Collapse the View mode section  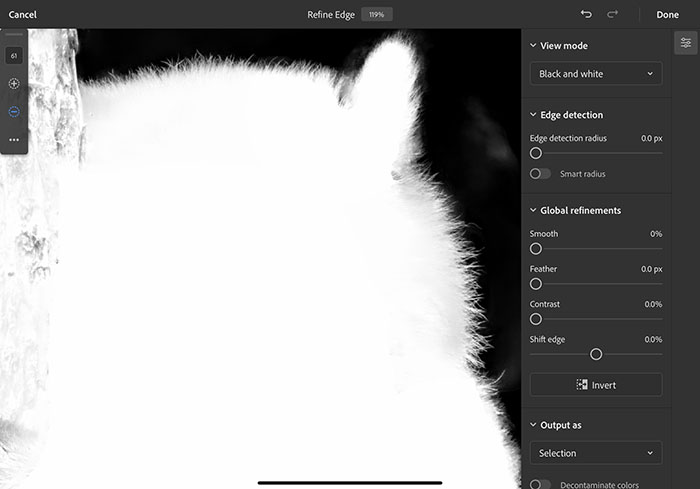533,46
